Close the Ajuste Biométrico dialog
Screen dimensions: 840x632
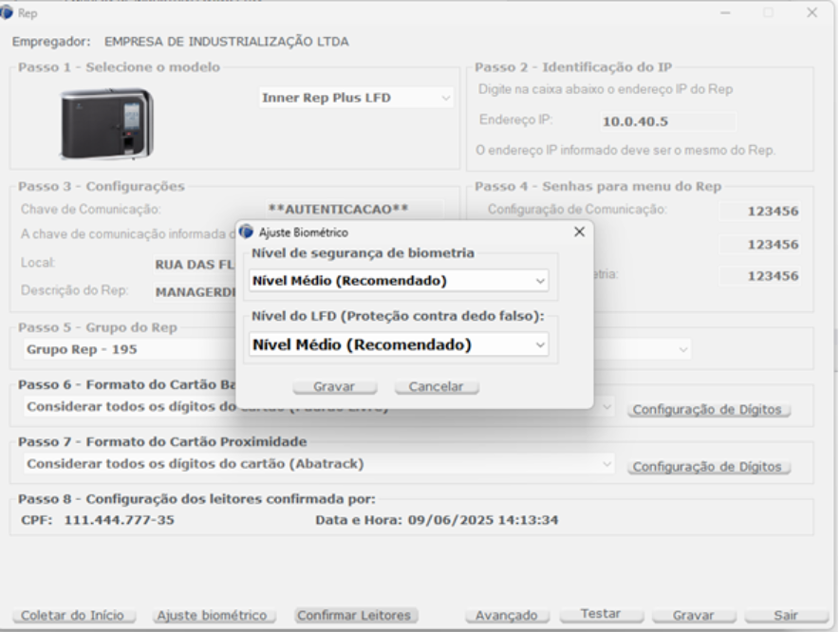click(x=580, y=232)
